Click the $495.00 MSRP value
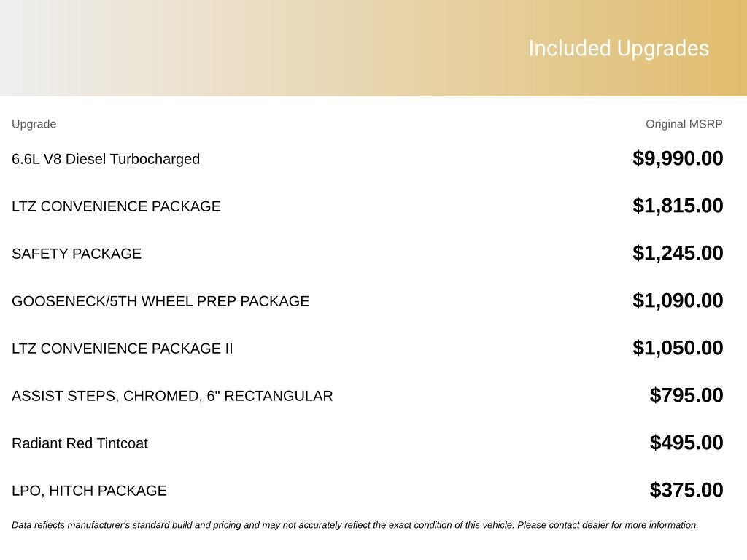Screen dimensions: 747x560 tap(686, 443)
